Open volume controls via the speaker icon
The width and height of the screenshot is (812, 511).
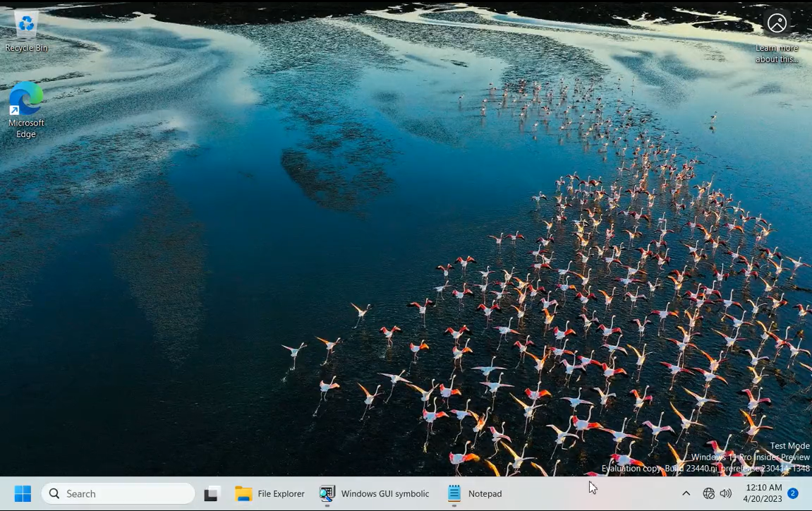coord(726,493)
